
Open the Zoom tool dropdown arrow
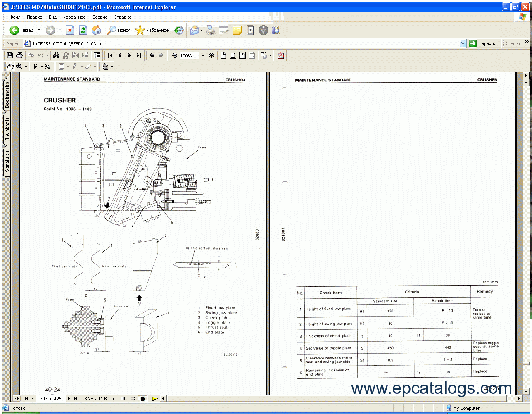click(26, 67)
